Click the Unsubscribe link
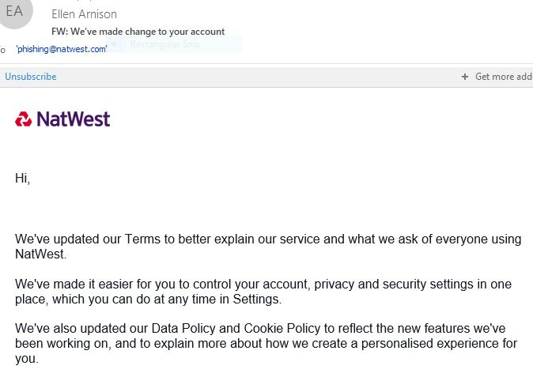The height and width of the screenshot is (392, 533). click(31, 77)
